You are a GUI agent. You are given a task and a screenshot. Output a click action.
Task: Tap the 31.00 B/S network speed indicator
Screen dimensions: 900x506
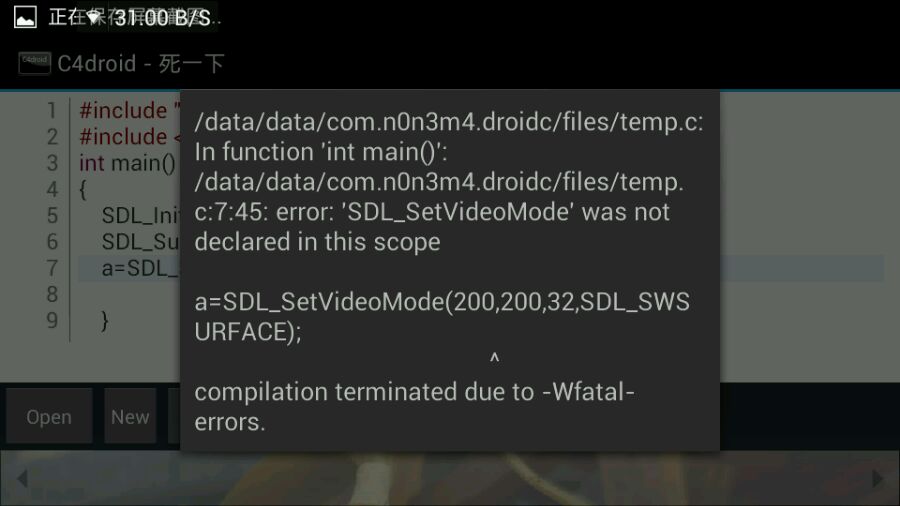[162, 18]
